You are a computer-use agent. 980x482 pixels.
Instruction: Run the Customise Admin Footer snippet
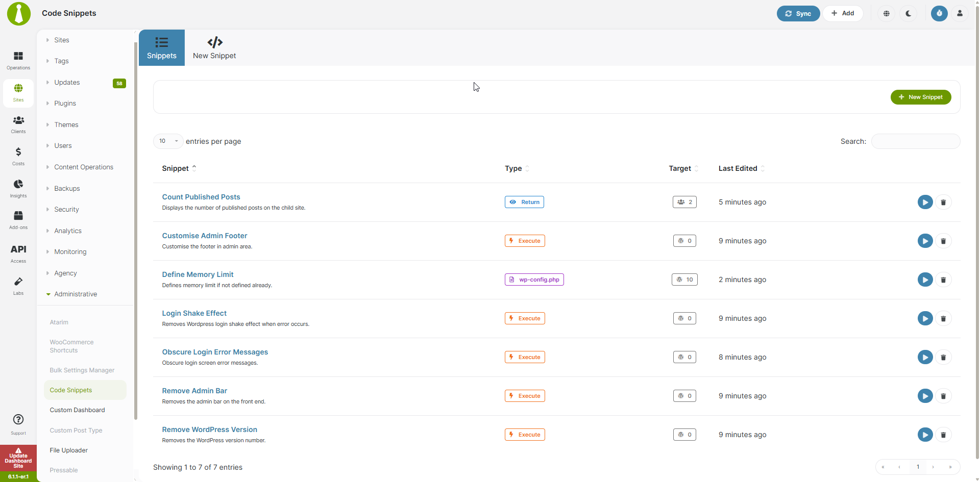pyautogui.click(x=925, y=241)
